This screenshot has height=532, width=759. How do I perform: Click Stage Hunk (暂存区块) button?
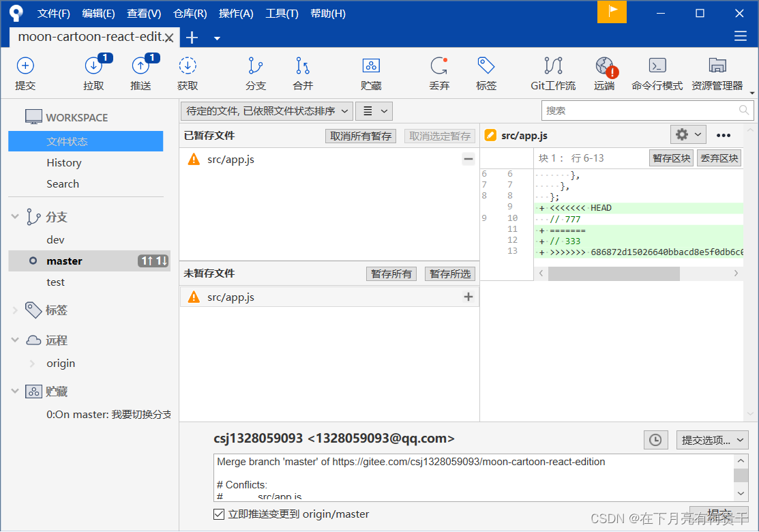(671, 158)
